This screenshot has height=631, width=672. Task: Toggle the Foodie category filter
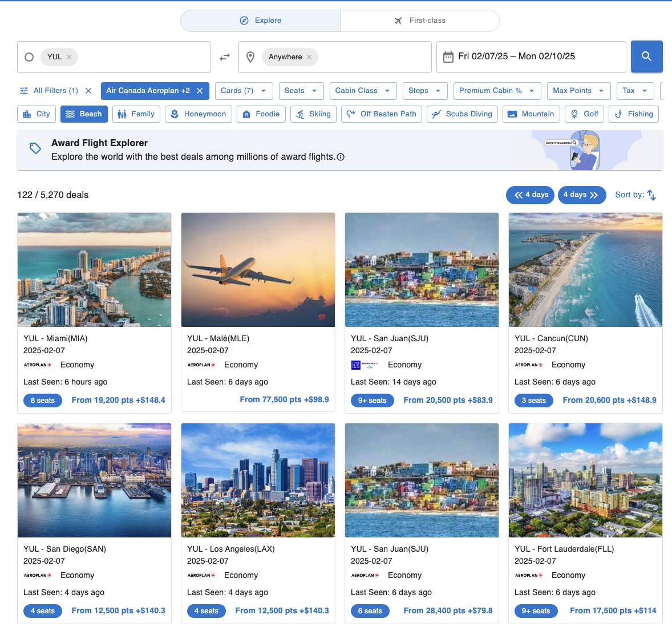(x=261, y=114)
